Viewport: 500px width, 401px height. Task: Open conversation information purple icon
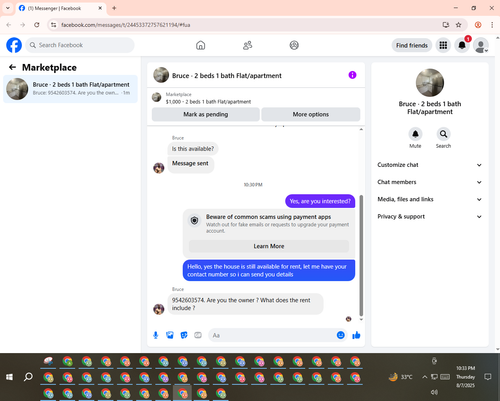[352, 75]
